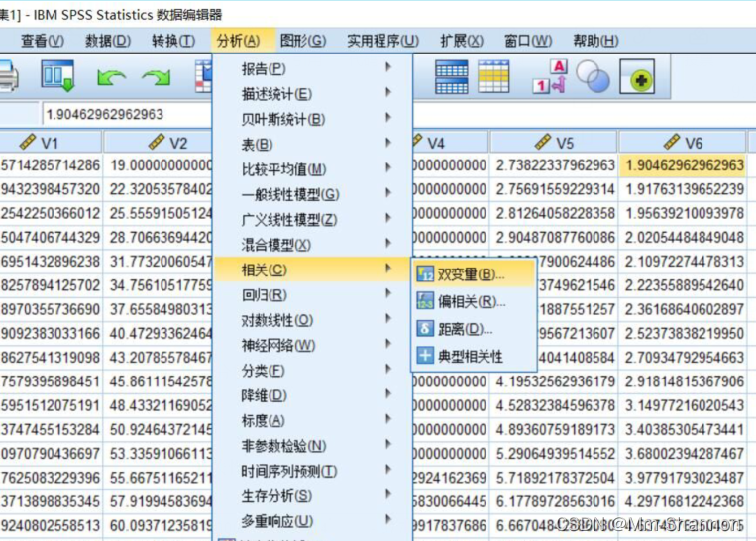
Task: Choose 双变量(B)... from the submenu
Action: (x=475, y=274)
